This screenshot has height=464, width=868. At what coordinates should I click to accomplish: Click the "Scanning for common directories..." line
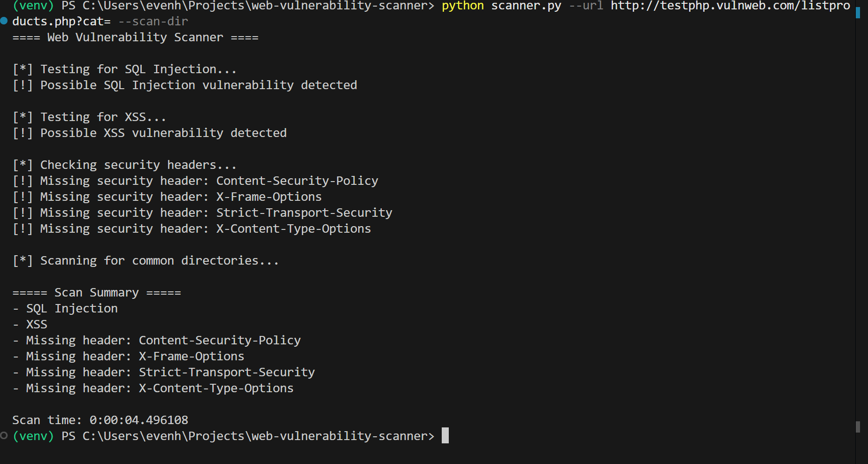(159, 261)
